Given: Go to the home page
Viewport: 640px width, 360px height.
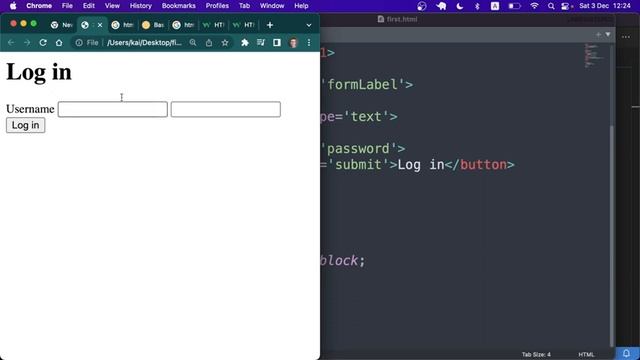Looking at the screenshot, I should point(59,42).
